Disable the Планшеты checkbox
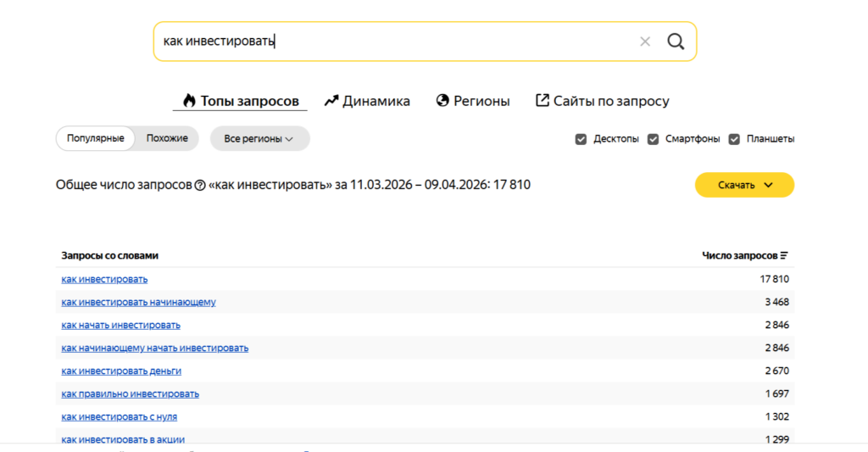 (x=734, y=139)
